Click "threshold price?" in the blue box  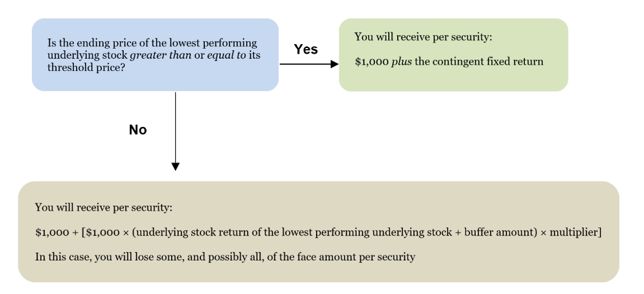pyautogui.click(x=86, y=67)
